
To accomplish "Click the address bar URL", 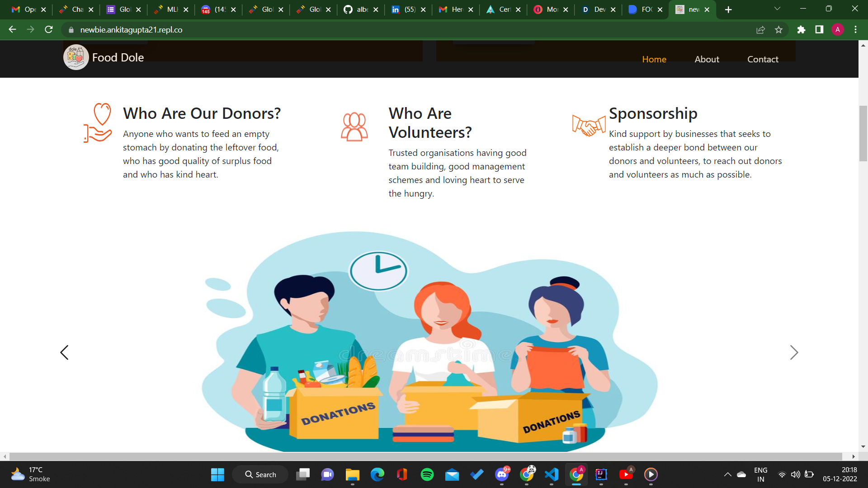I will pos(131,30).
